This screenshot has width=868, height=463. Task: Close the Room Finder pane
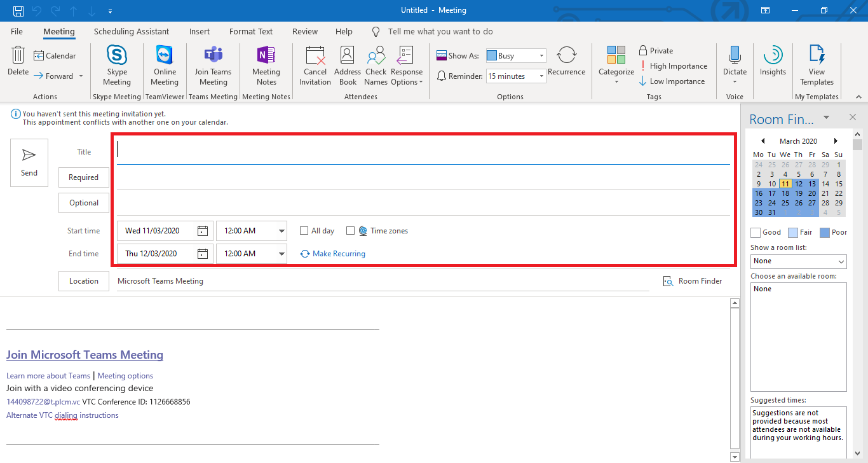(x=853, y=117)
